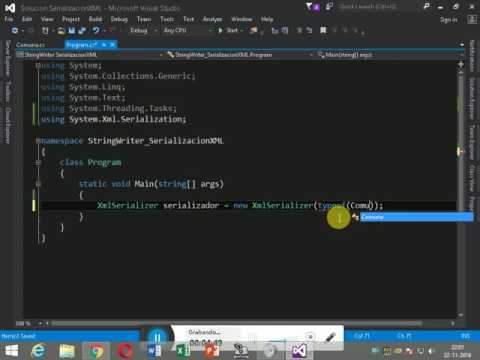This screenshot has height=360, width=480.
Task: Click the save all toolbar icon
Action: (82, 31)
